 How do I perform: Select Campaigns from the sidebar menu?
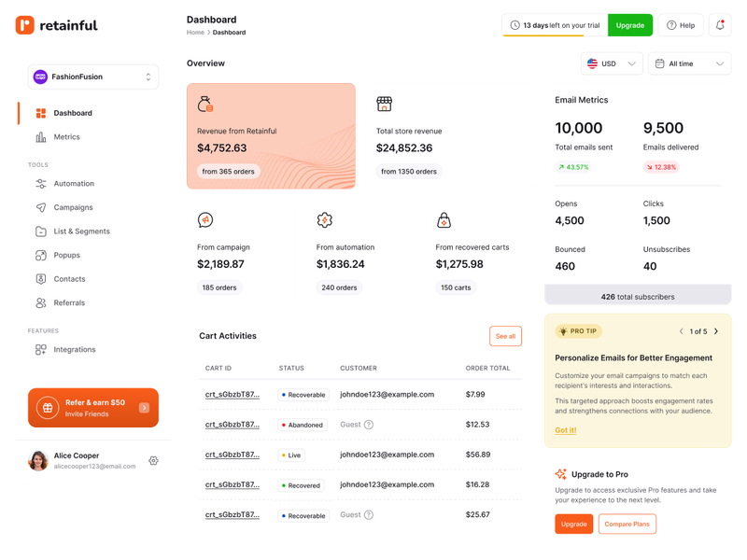pos(74,207)
